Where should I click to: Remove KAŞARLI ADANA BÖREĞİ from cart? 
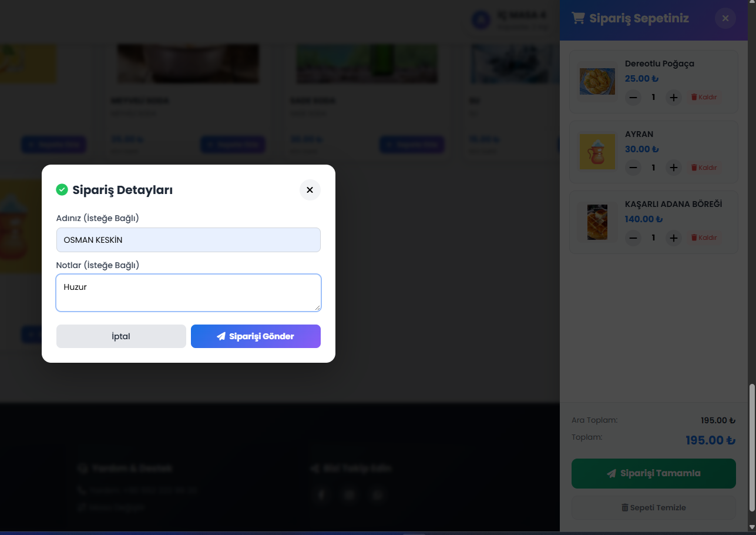[704, 238]
